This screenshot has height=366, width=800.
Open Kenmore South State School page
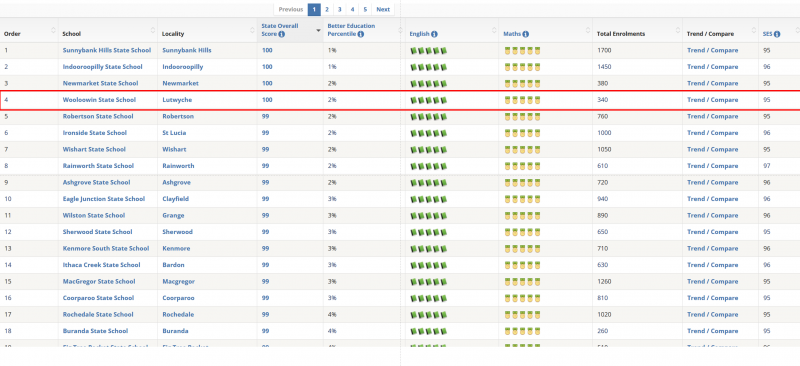coord(106,249)
